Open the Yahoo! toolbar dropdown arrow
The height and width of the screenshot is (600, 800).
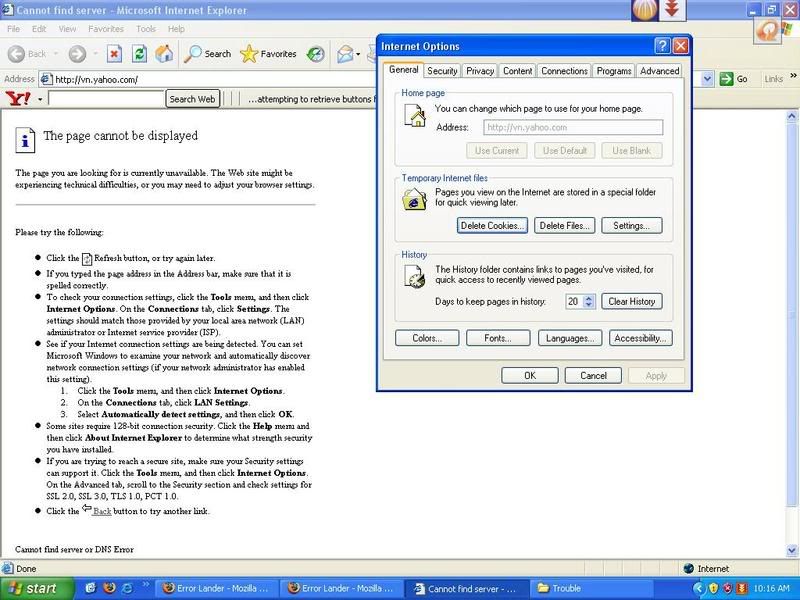coord(40,99)
